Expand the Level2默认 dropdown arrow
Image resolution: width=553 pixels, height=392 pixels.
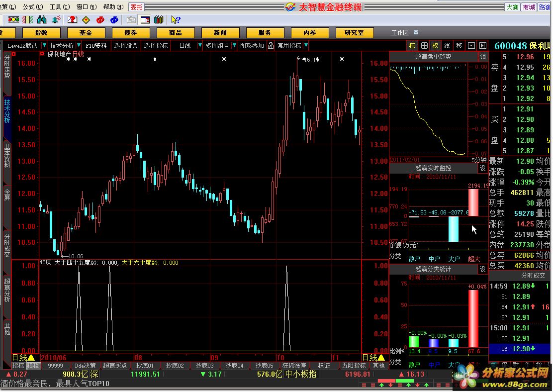point(44,45)
